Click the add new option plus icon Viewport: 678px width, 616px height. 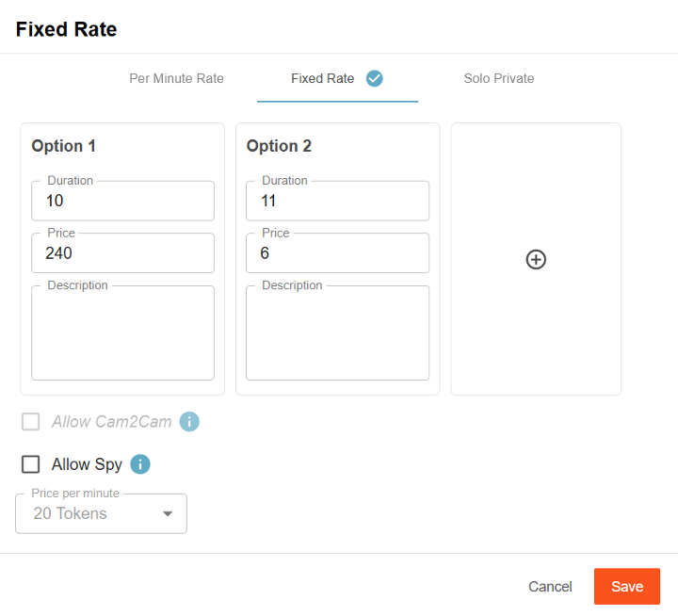point(536,259)
